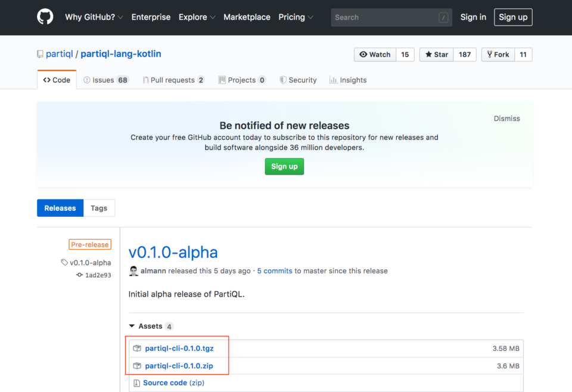Click the file icon beside Source code (zip)
572x392 pixels.
(138, 382)
